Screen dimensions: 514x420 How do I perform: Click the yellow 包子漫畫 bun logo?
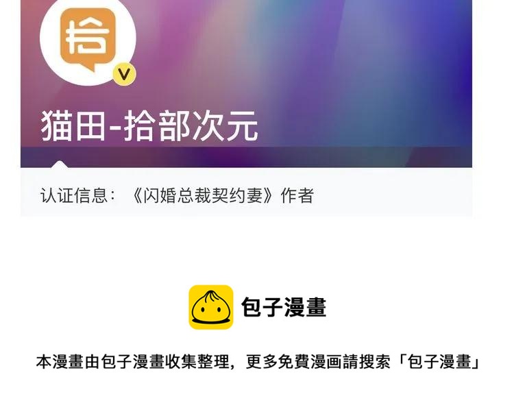[x=211, y=307]
